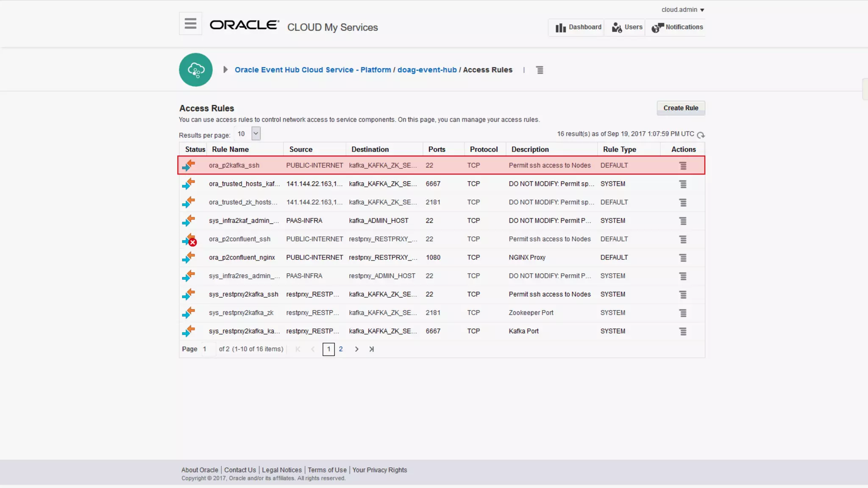Refresh the access rules results

click(x=701, y=135)
